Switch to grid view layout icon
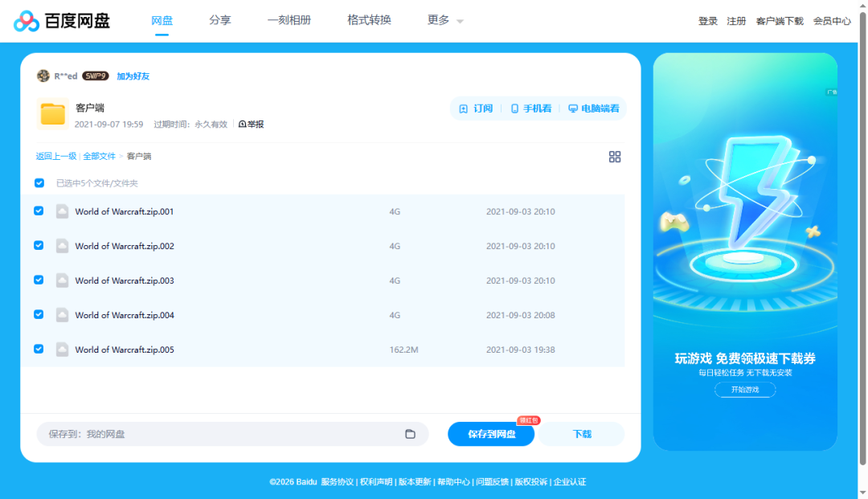868x499 pixels. point(615,157)
